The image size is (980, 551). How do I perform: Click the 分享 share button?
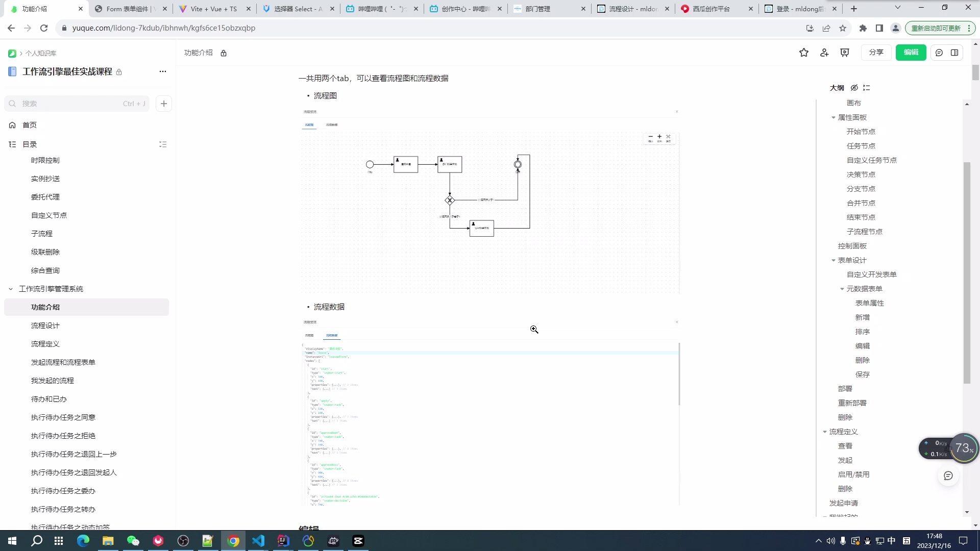pyautogui.click(x=876, y=53)
